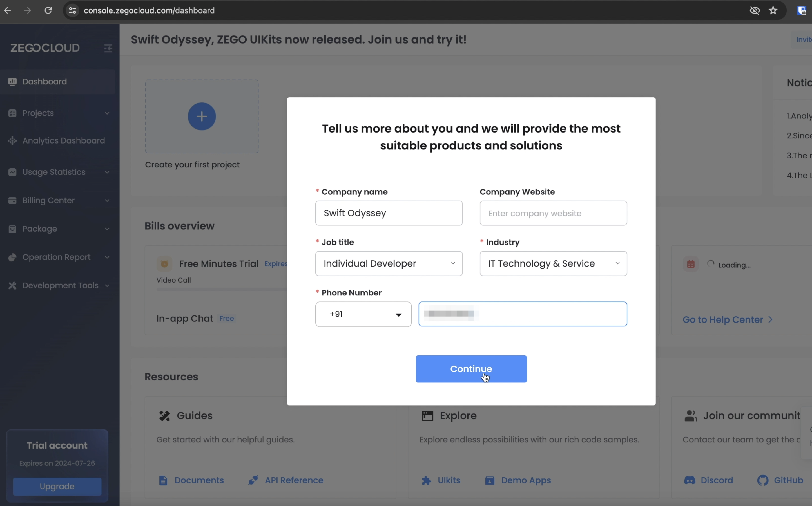
Task: Click the Company name text field
Action: pyautogui.click(x=389, y=213)
